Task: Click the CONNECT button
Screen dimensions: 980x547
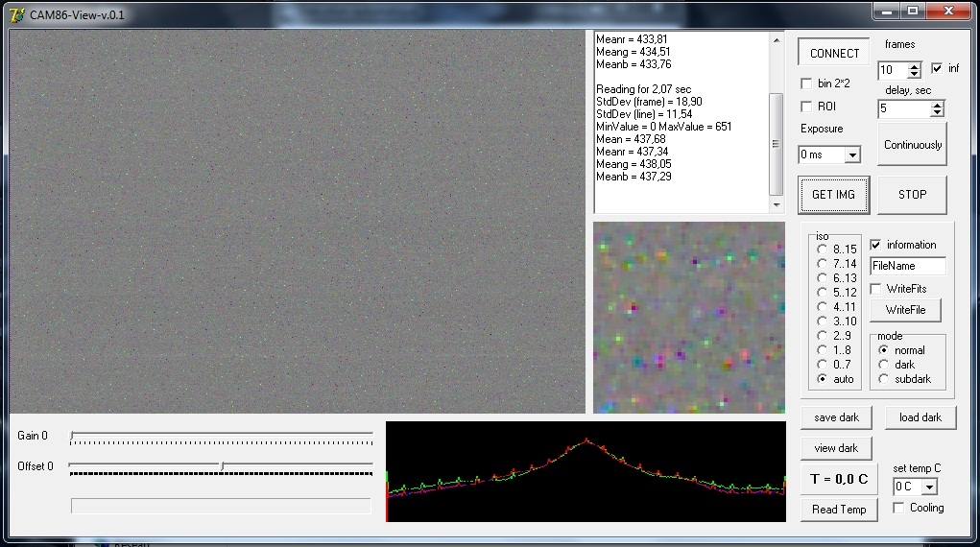Action: point(834,53)
